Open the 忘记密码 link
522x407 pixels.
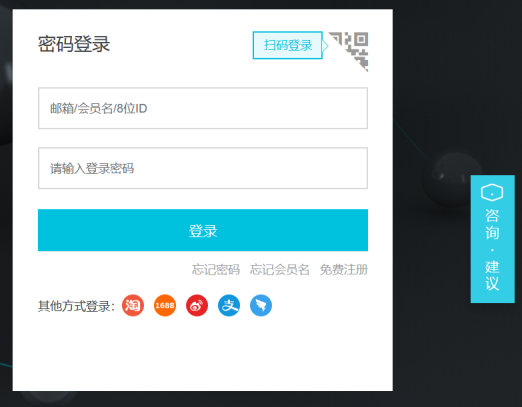[x=216, y=269]
